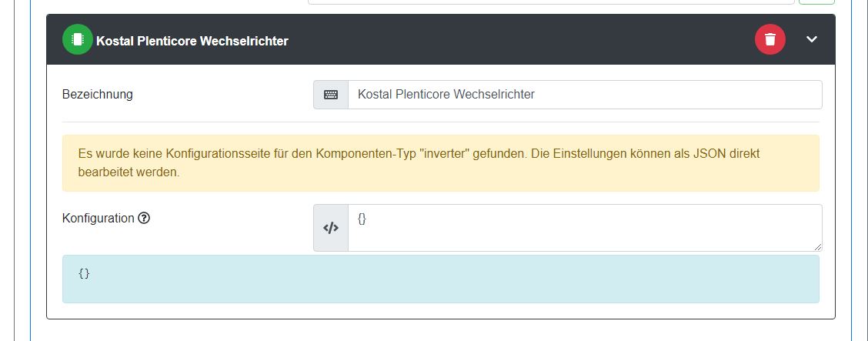Click the keyboard icon beside Bezeichnung field
Screen dimensions: 868x341
331,95
